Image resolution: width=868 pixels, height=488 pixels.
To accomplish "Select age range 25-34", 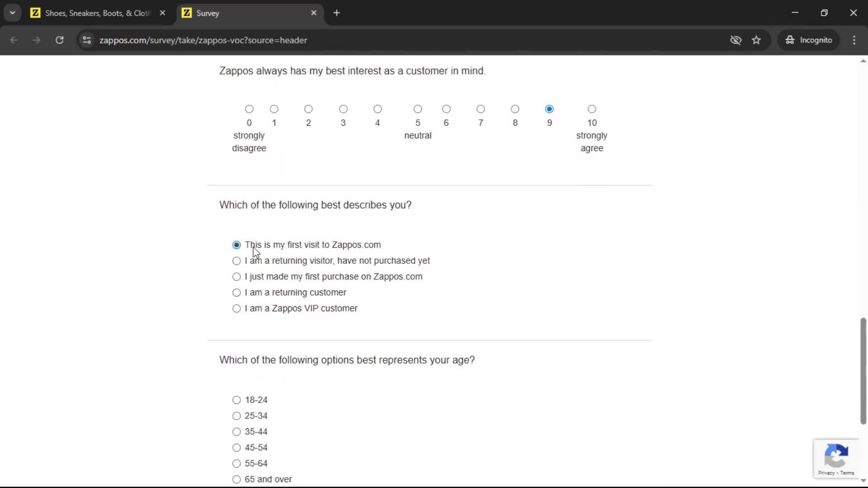I will click(x=236, y=416).
